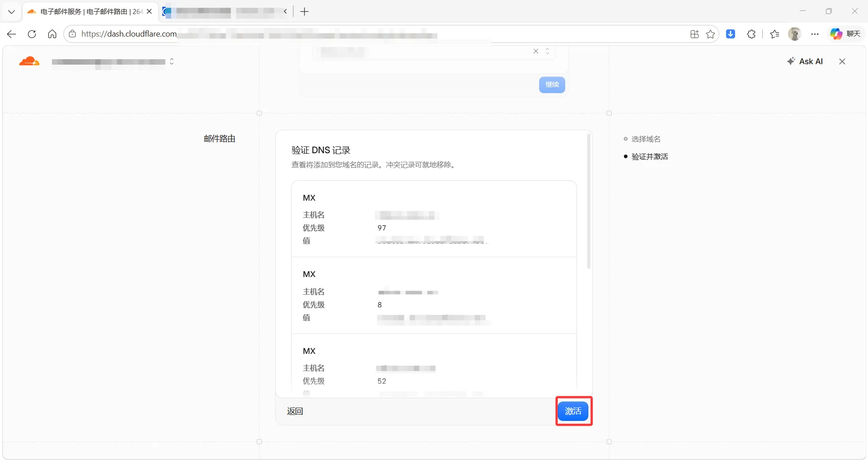Open favorites list icon

(775, 34)
